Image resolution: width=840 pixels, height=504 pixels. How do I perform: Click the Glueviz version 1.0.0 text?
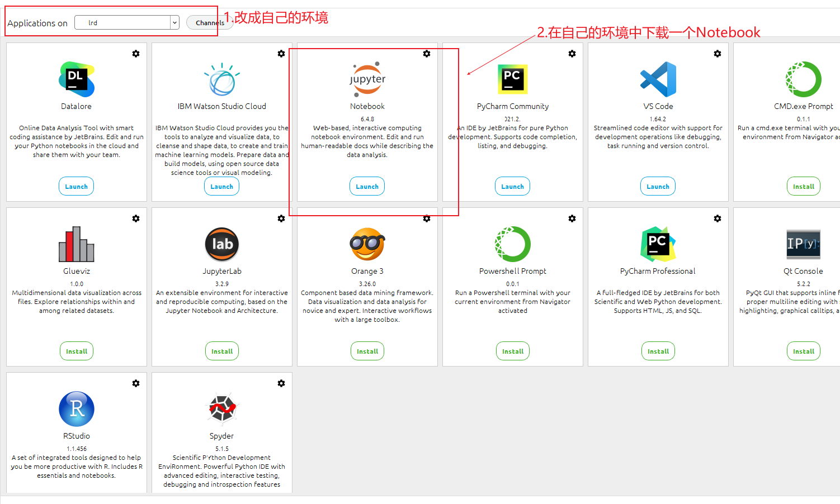77,284
